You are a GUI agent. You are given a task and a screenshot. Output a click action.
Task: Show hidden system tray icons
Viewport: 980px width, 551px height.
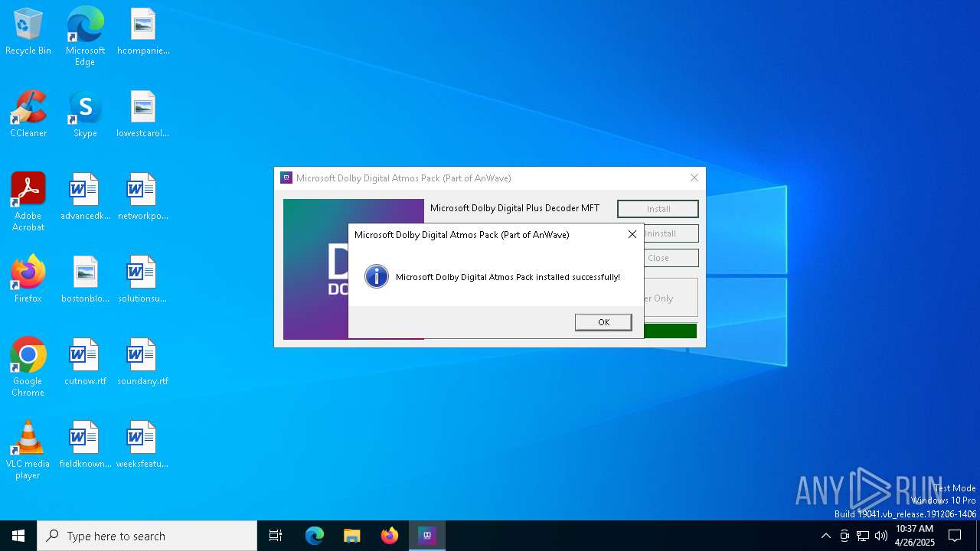pos(825,536)
